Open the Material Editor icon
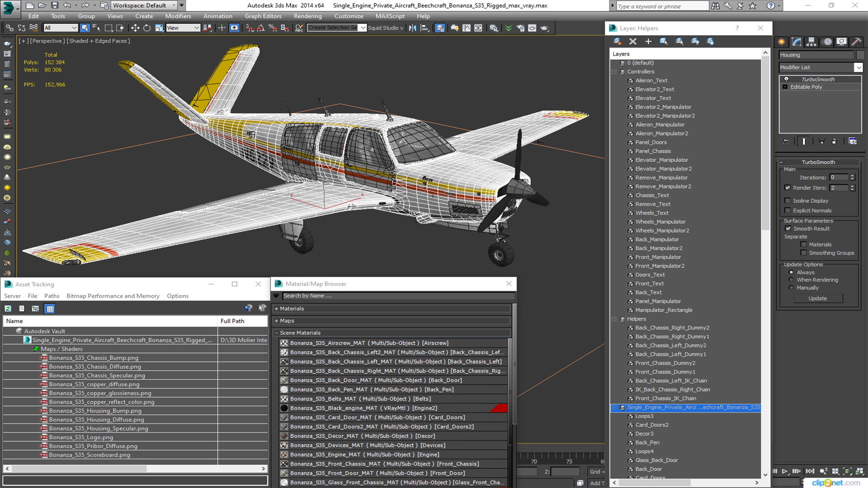This screenshot has width=868, height=488. point(494,28)
